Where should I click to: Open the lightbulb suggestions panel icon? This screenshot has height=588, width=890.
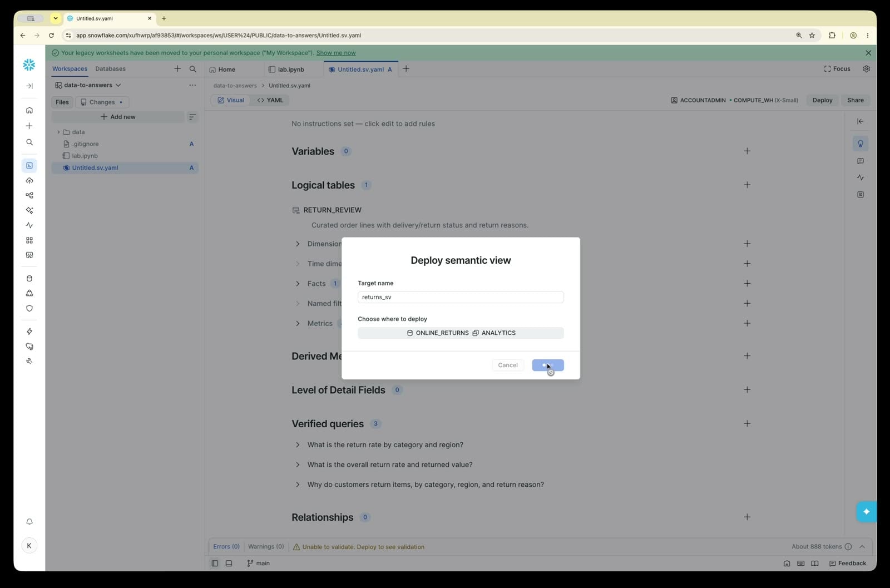(861, 144)
